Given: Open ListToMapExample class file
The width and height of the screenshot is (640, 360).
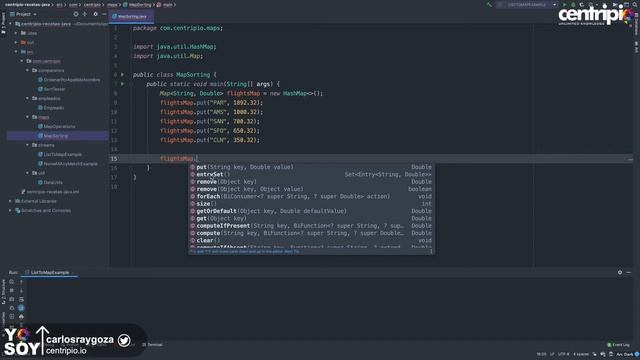Looking at the screenshot, I should 60,154.
